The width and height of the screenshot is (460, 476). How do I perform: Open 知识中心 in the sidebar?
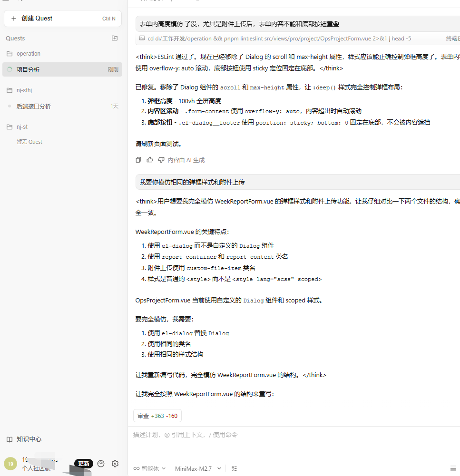click(24, 439)
